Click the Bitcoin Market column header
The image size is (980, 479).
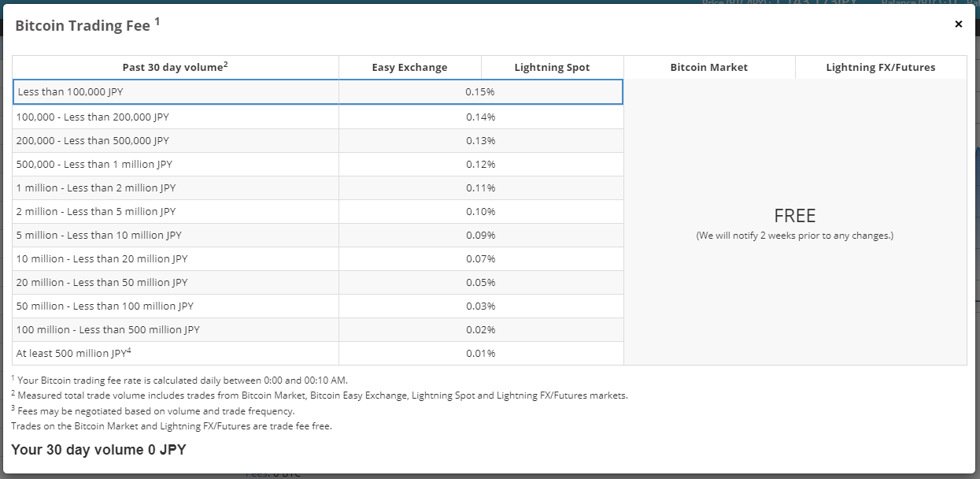708,68
